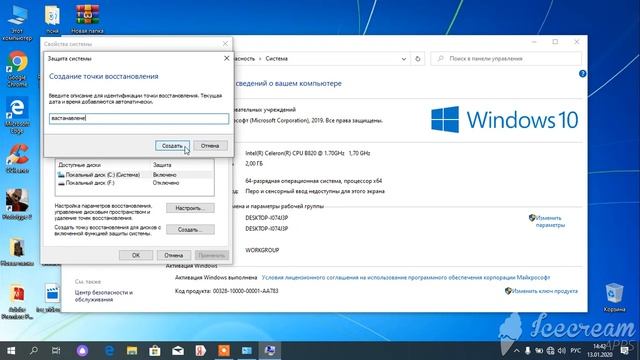This screenshot has width=640, height=360.
Task: Maximize the System control panel window
Action: tap(555, 42)
